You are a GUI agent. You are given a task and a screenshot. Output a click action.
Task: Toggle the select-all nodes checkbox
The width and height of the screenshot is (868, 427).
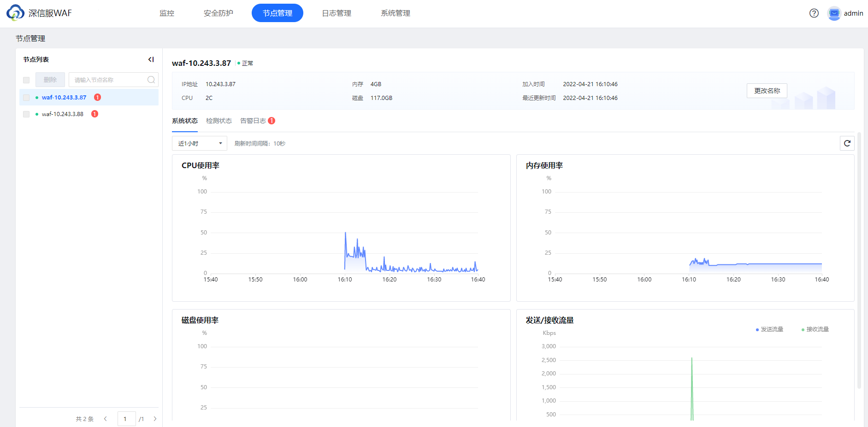tap(26, 80)
